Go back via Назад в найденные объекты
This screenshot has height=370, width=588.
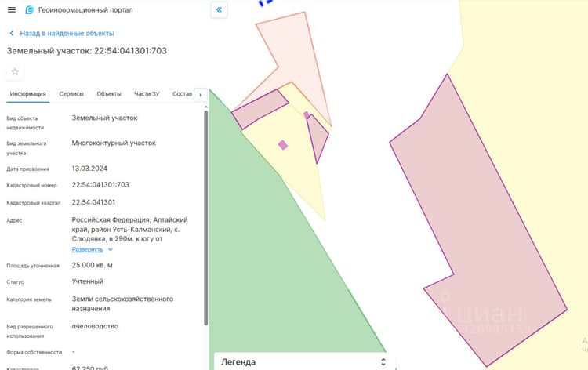click(67, 34)
